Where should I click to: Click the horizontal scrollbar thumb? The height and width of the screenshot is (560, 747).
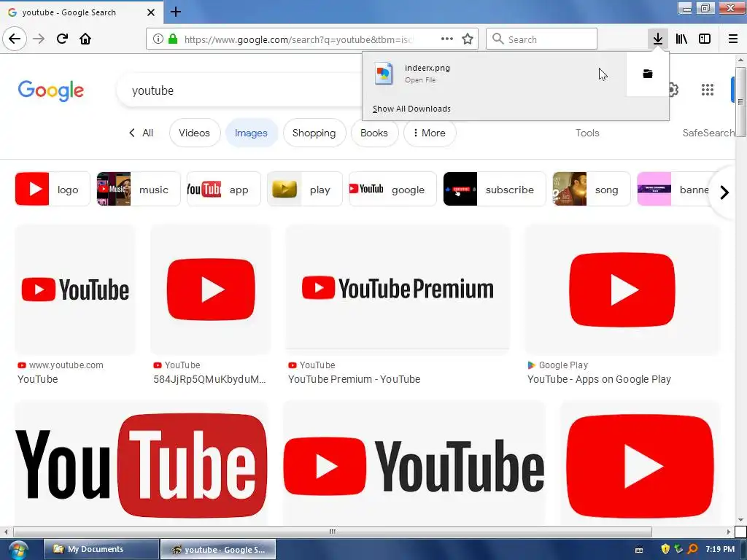332,532
